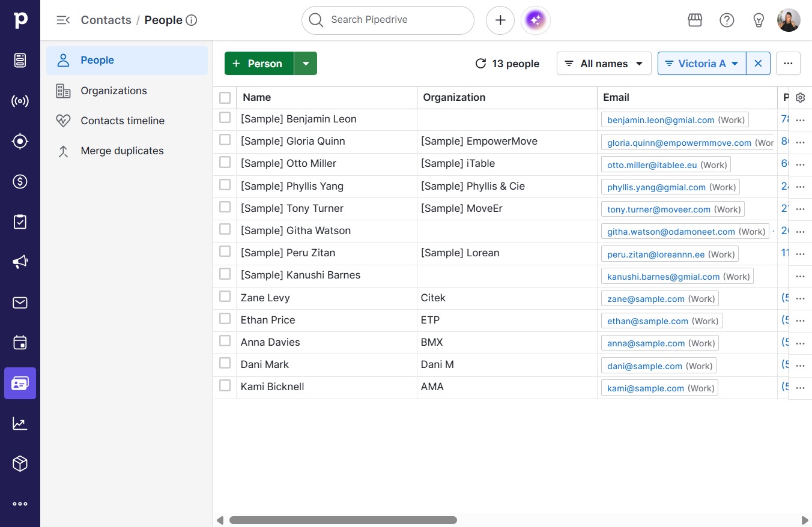Click the info icon beside People
Image resolution: width=812 pixels, height=527 pixels.
192,20
